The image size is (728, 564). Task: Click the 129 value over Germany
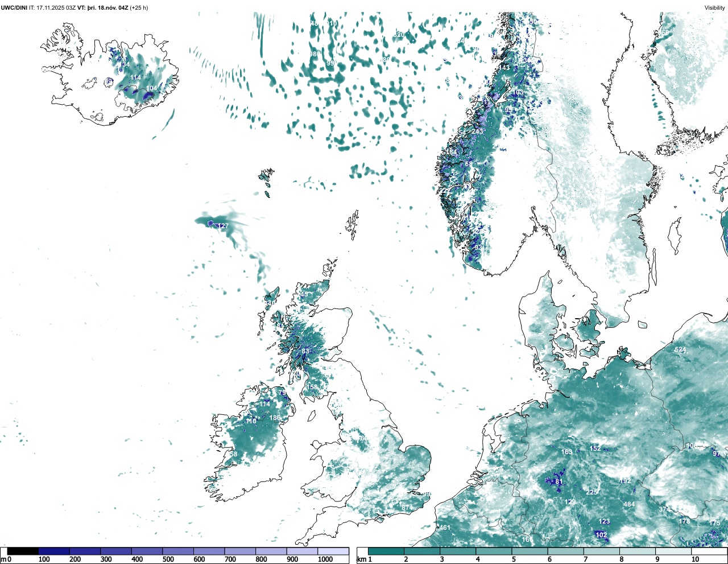point(570,502)
